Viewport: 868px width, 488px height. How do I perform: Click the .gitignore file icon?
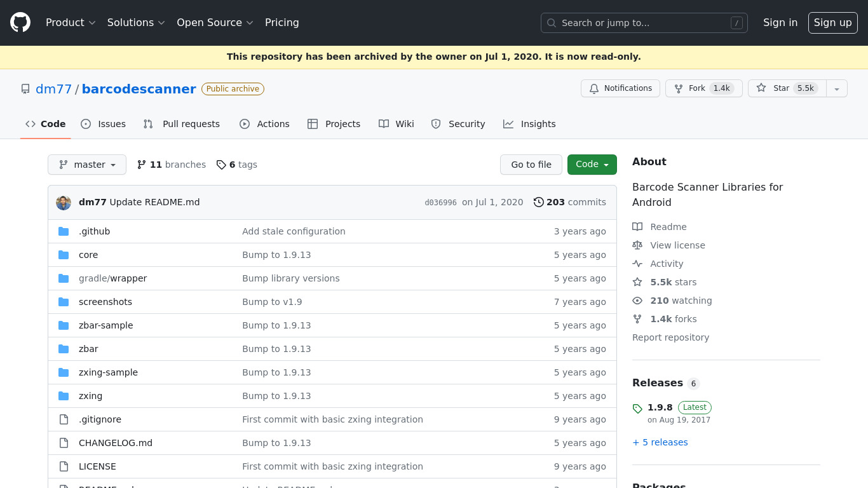click(64, 419)
